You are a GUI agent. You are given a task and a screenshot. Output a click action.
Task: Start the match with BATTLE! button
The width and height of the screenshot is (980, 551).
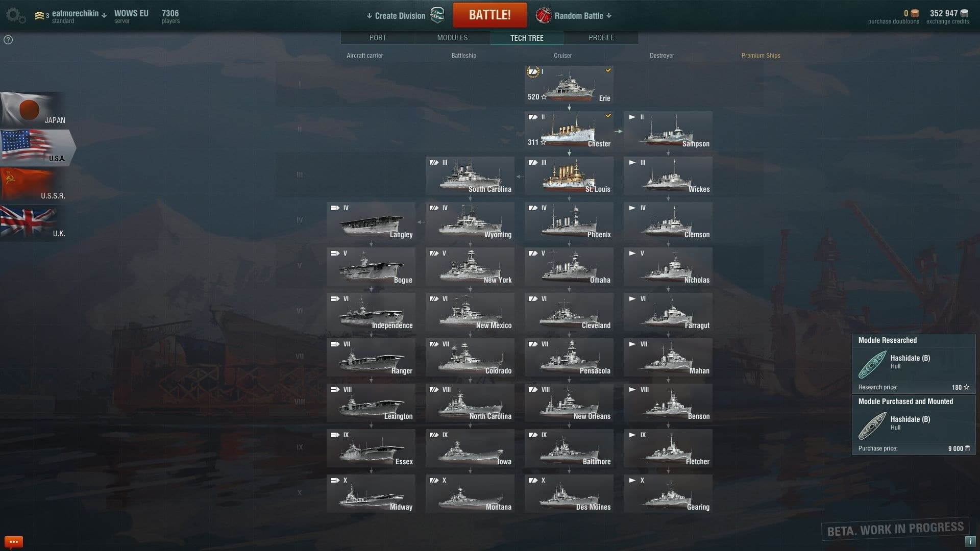(489, 15)
